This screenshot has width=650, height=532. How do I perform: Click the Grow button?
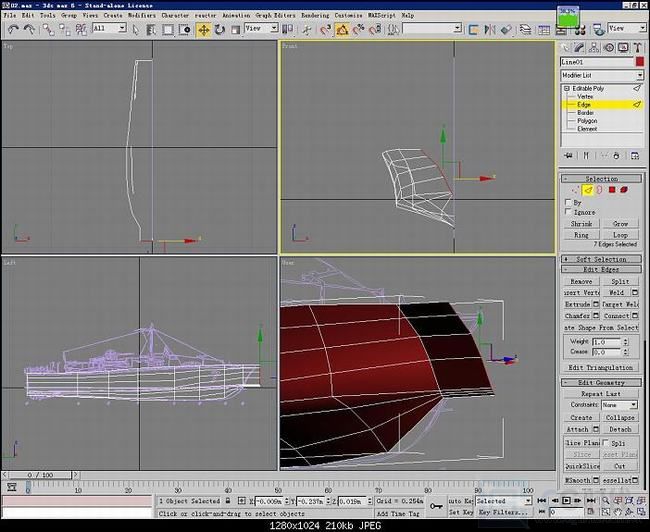click(620, 224)
